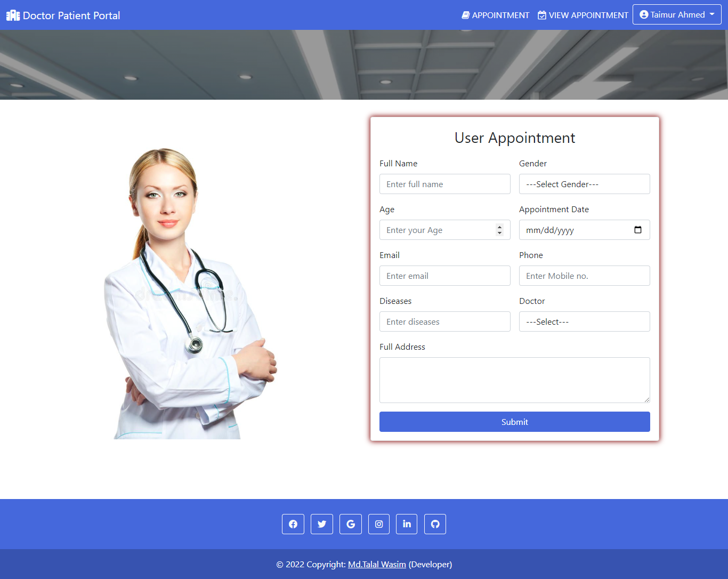Click the Gender label
Screen dimensions: 728x579
click(533, 163)
